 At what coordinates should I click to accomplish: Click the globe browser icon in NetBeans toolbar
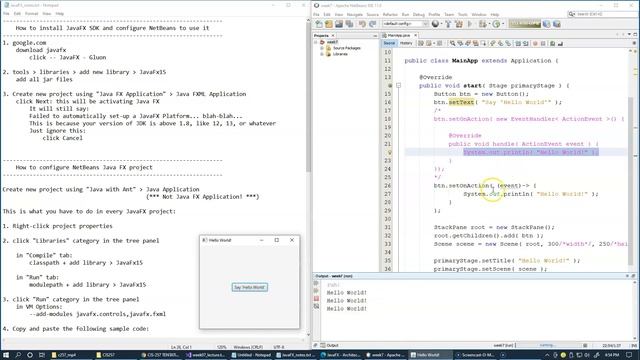(436, 24)
